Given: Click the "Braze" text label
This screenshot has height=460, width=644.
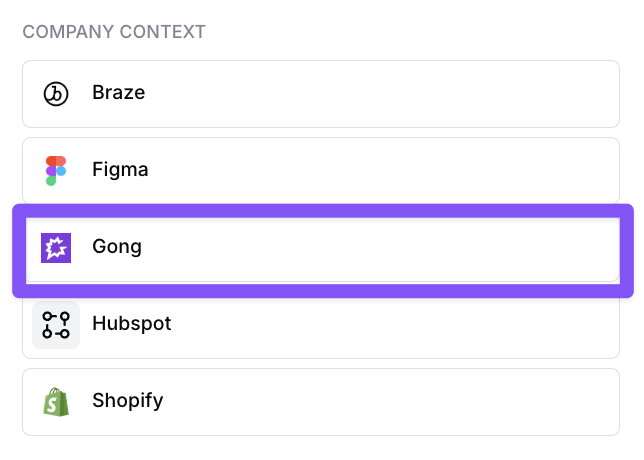Looking at the screenshot, I should pos(118,93).
